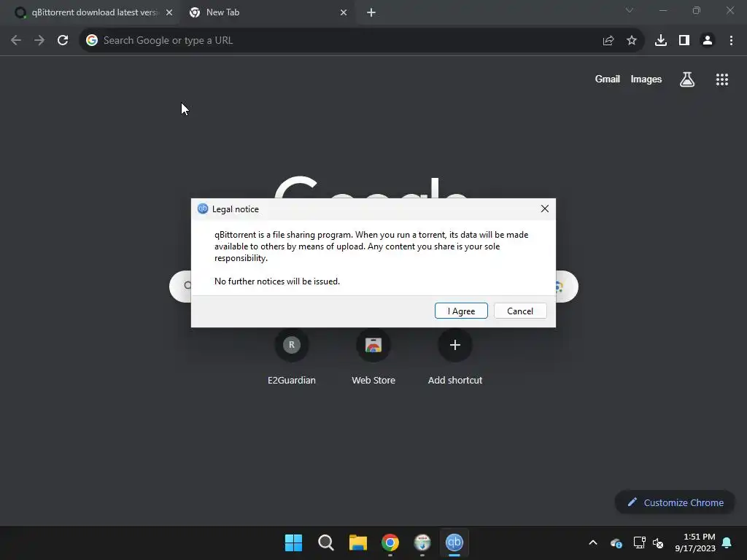Focus the Search Google or type a URL bar

click(x=362, y=41)
